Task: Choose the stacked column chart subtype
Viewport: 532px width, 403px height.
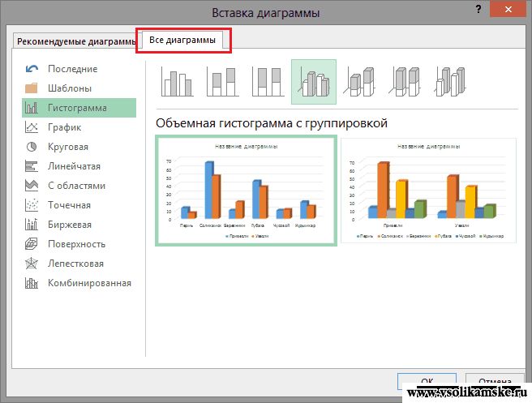Action: pyautogui.click(x=221, y=82)
